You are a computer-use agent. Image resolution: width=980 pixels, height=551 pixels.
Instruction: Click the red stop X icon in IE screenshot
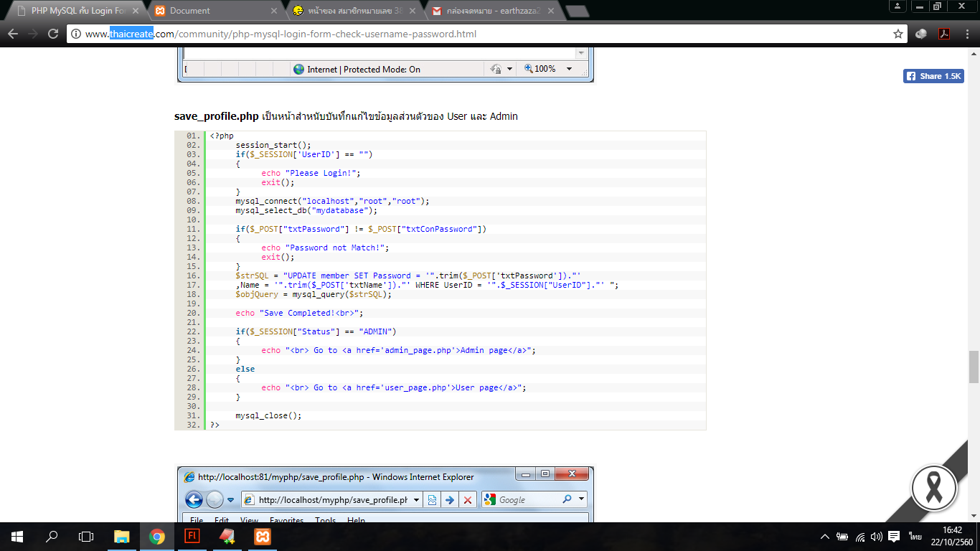pyautogui.click(x=468, y=500)
